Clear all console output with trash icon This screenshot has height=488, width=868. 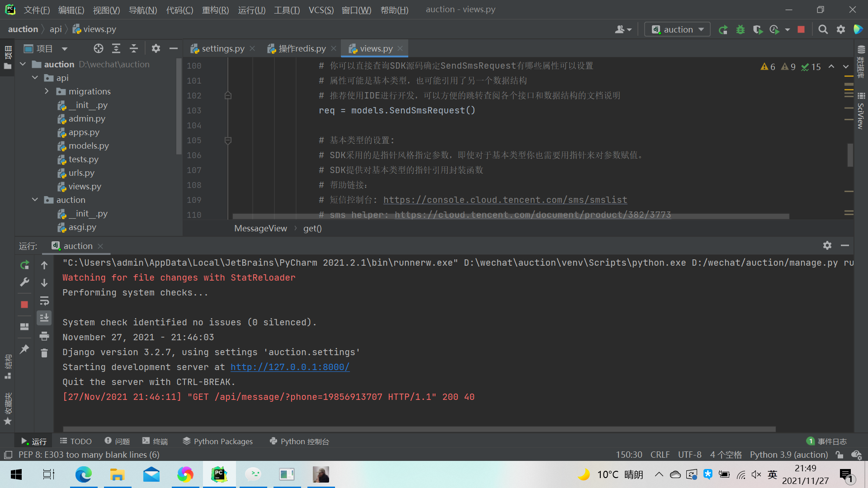tap(44, 353)
